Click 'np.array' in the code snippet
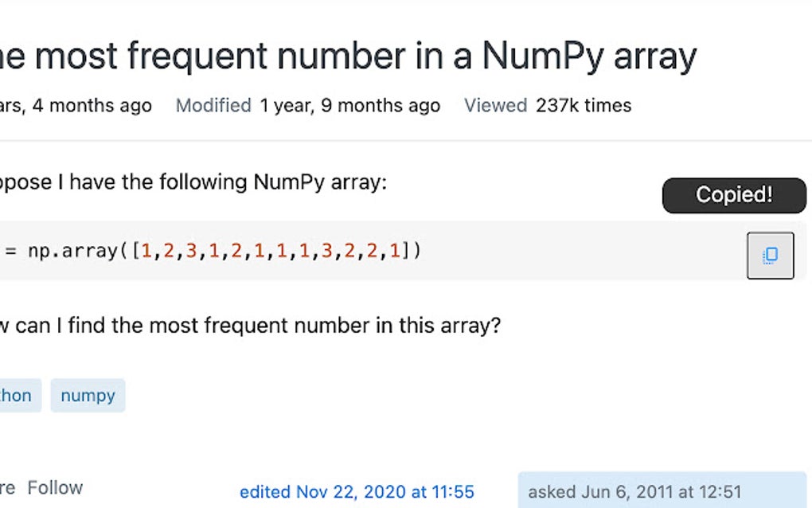 click(74, 252)
